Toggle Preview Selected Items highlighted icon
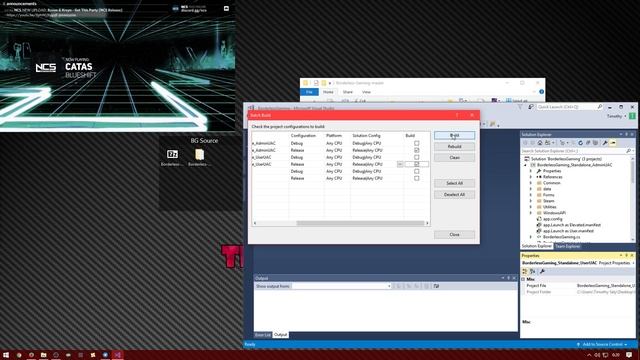This screenshot has height=360, width=640. 613,143
